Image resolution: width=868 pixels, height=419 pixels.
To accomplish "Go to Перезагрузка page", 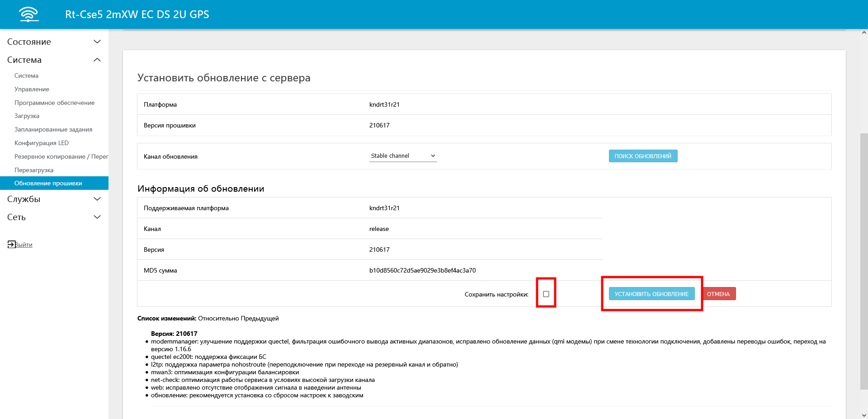I will (34, 170).
